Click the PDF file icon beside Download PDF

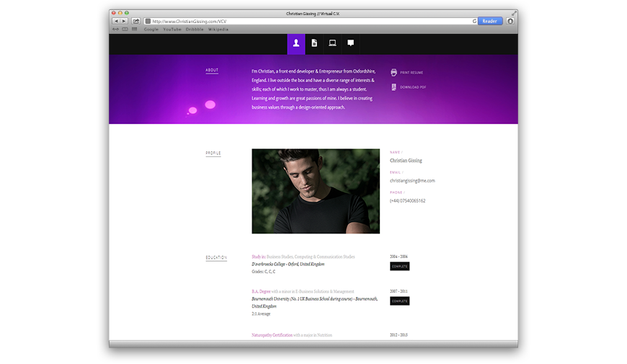(x=393, y=87)
